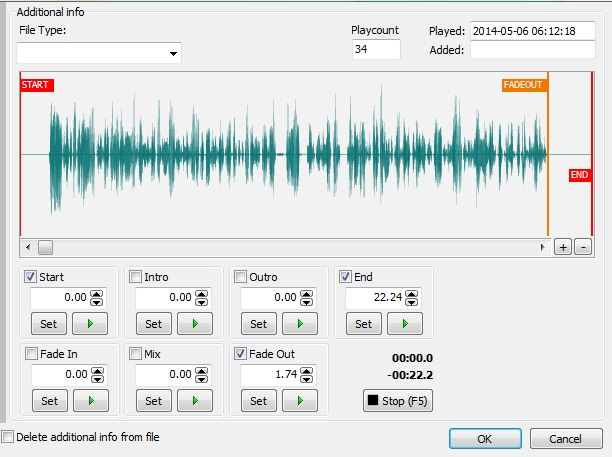Enable the Mix checkbox

point(135,354)
